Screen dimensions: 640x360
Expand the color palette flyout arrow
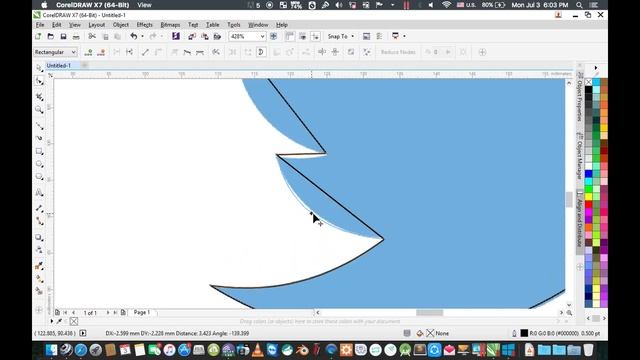click(596, 68)
